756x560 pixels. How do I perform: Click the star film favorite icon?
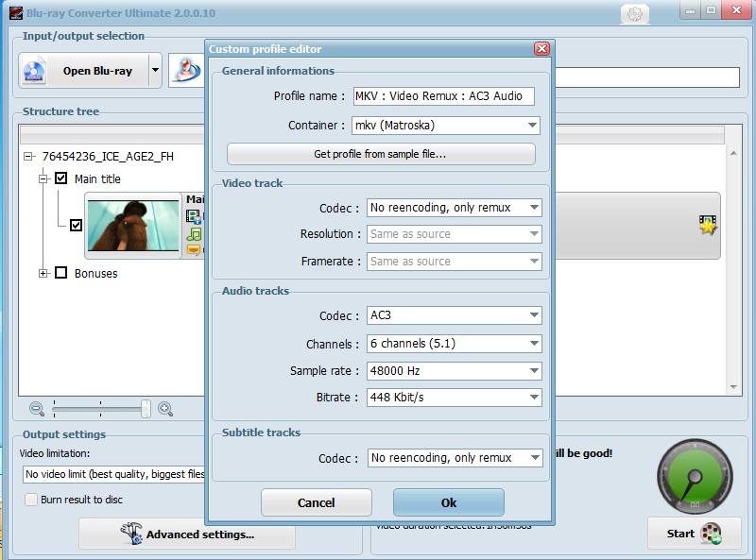pyautogui.click(x=708, y=225)
